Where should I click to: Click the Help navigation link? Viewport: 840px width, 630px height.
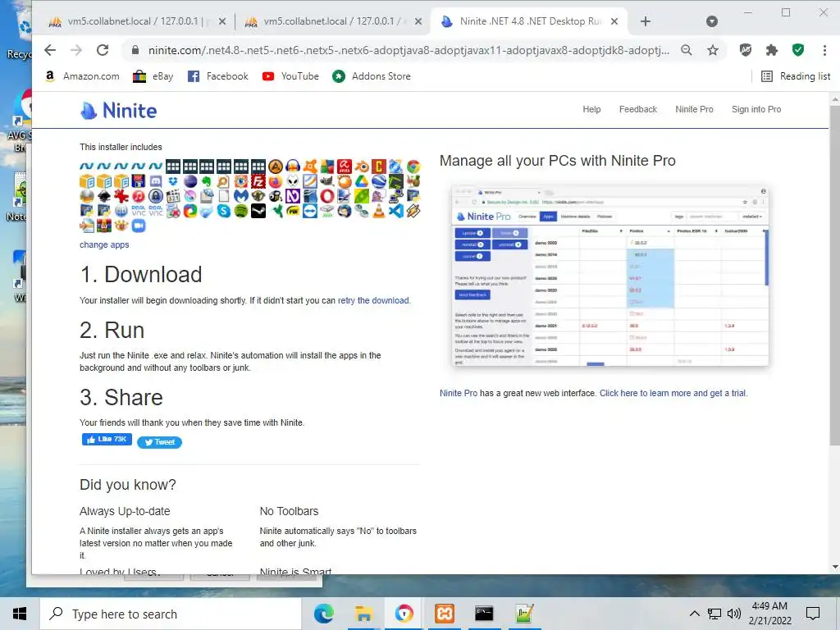[591, 109]
